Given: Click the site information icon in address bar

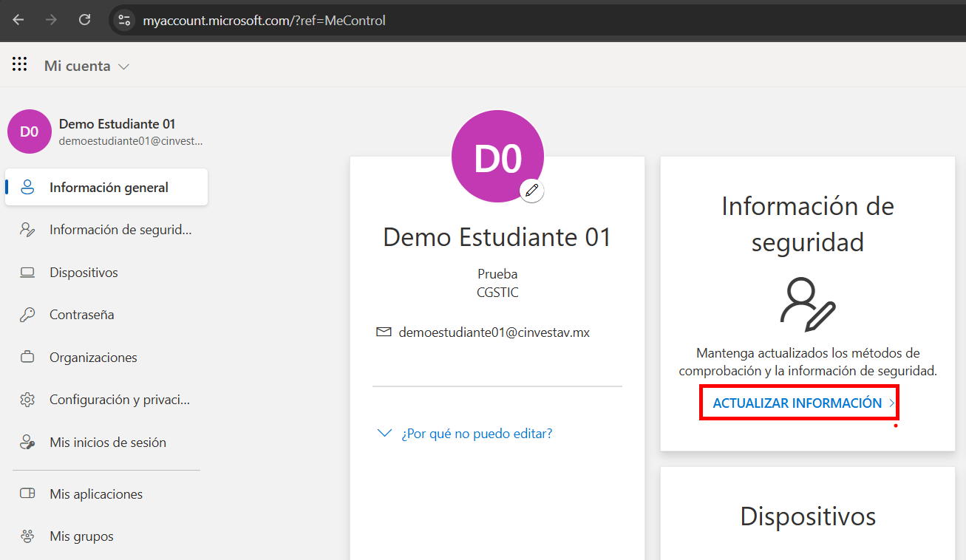Looking at the screenshot, I should [124, 21].
